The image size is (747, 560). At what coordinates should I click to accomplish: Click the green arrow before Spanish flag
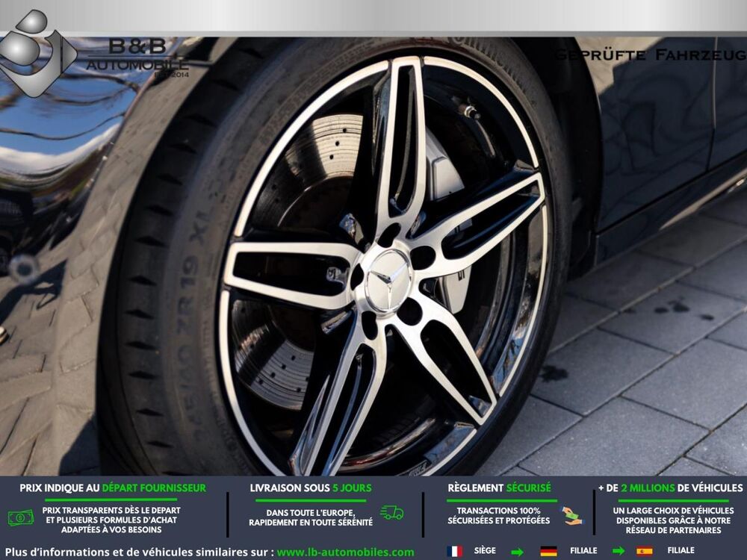tap(619, 552)
